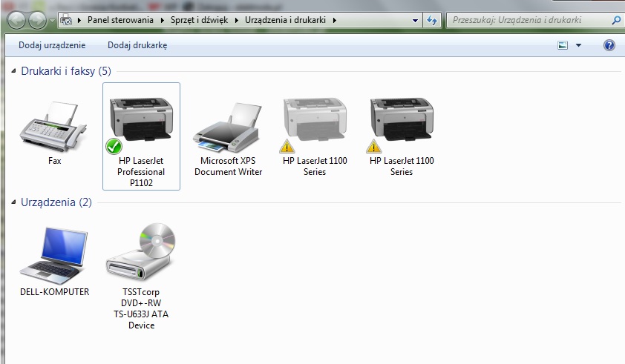Expand the arrow after Sprzęt i dźwięk

[236, 20]
